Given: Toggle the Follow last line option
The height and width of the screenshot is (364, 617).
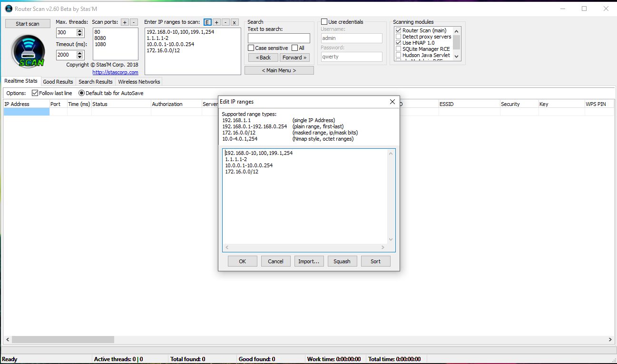Looking at the screenshot, I should (x=35, y=93).
